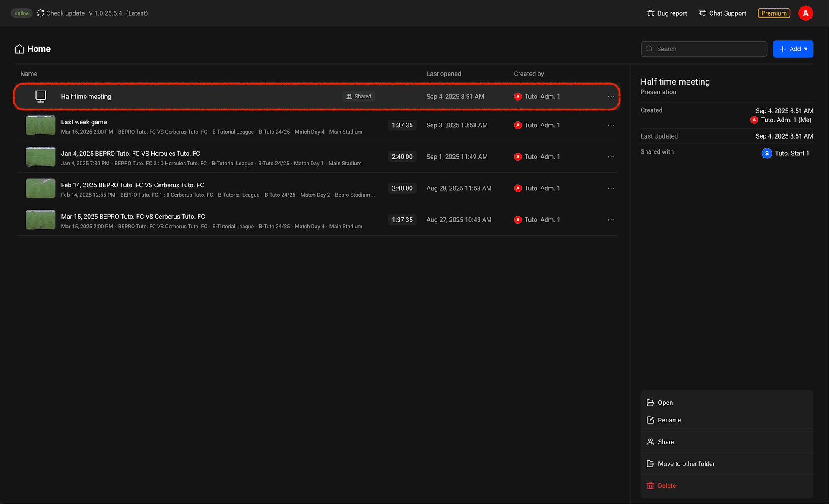
Task: Open more options for Half time meeting
Action: [611, 97]
